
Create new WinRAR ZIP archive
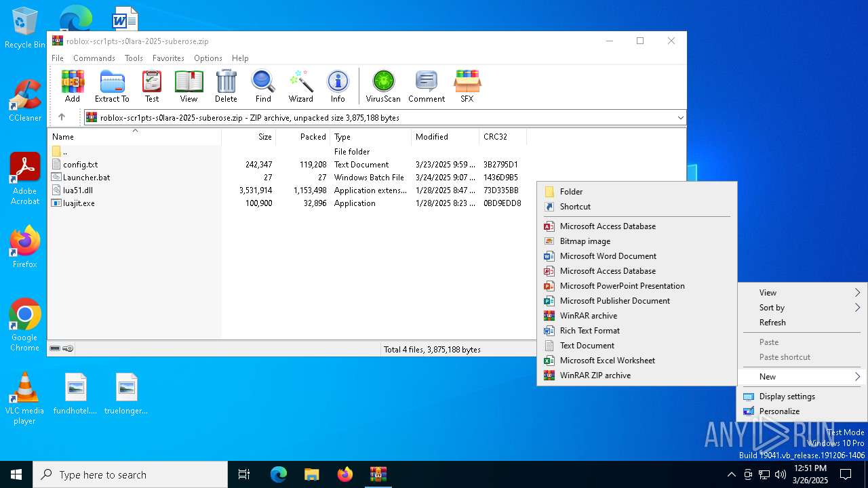click(637, 375)
